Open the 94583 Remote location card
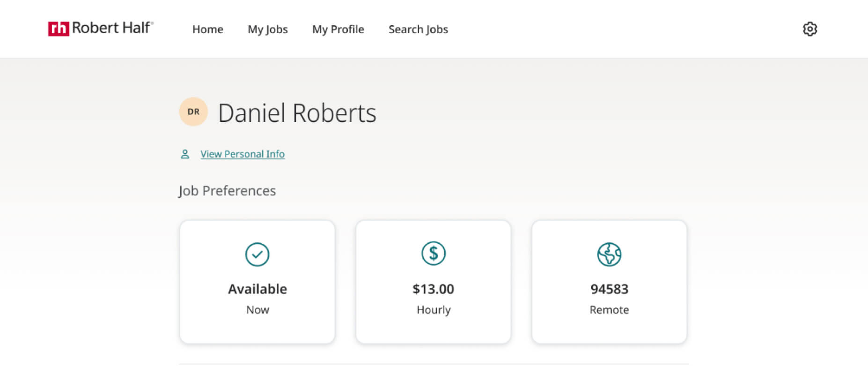Viewport: 868px width, 366px height. [x=609, y=282]
